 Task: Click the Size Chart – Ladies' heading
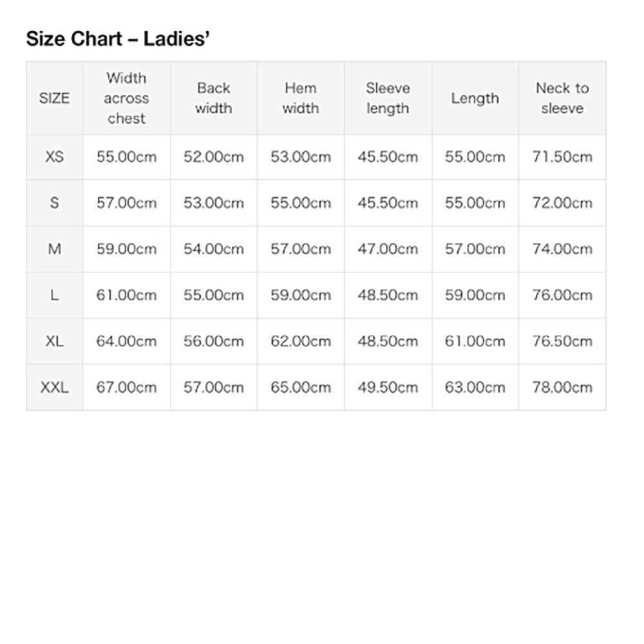118,39
